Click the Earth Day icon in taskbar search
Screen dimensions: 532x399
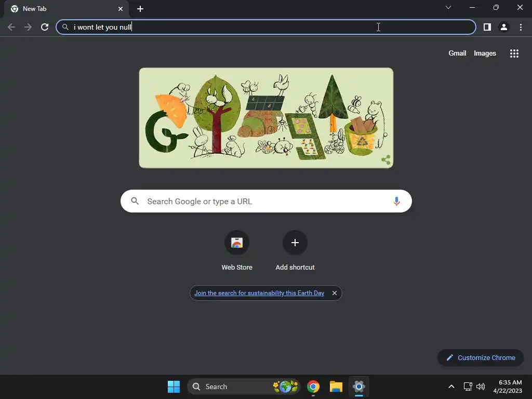click(x=285, y=387)
